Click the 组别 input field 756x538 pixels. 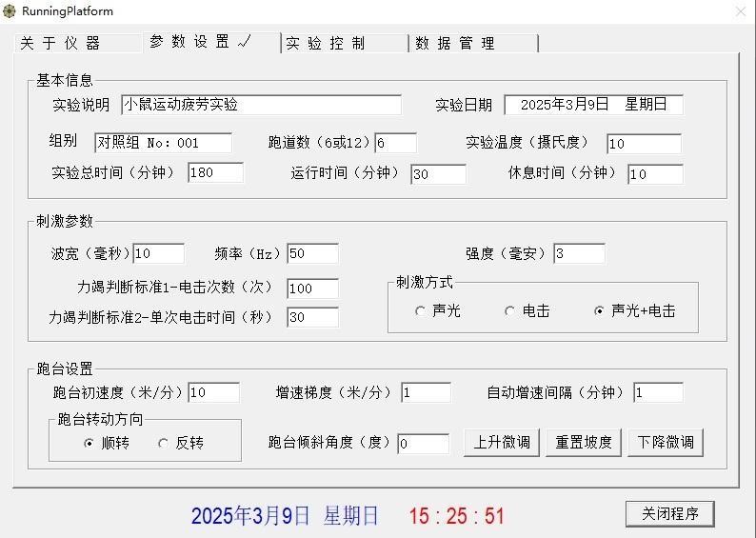162,143
